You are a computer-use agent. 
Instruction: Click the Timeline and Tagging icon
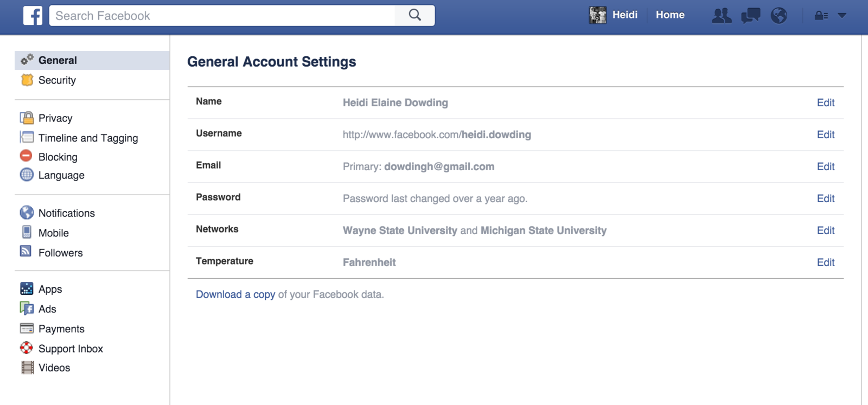pyautogui.click(x=27, y=137)
